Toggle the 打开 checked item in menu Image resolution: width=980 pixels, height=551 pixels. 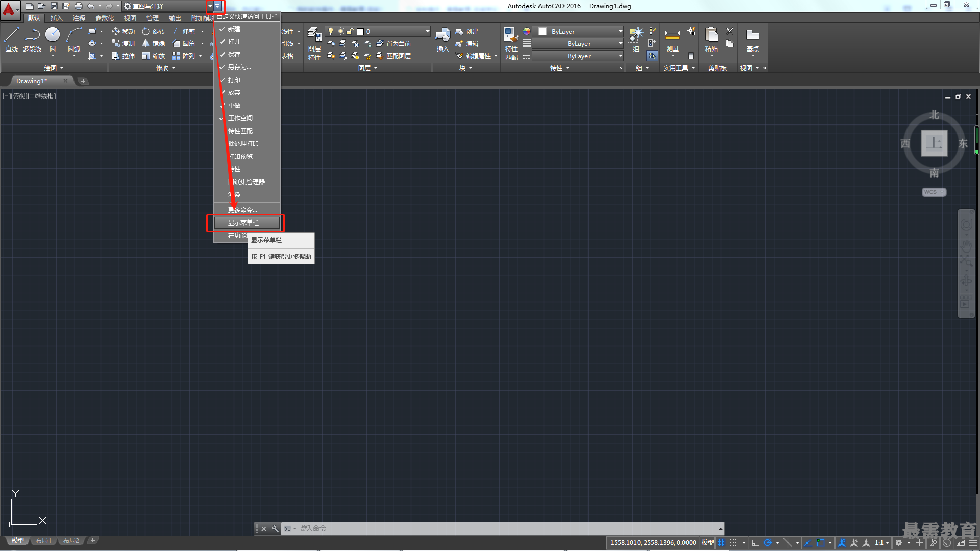247,42
